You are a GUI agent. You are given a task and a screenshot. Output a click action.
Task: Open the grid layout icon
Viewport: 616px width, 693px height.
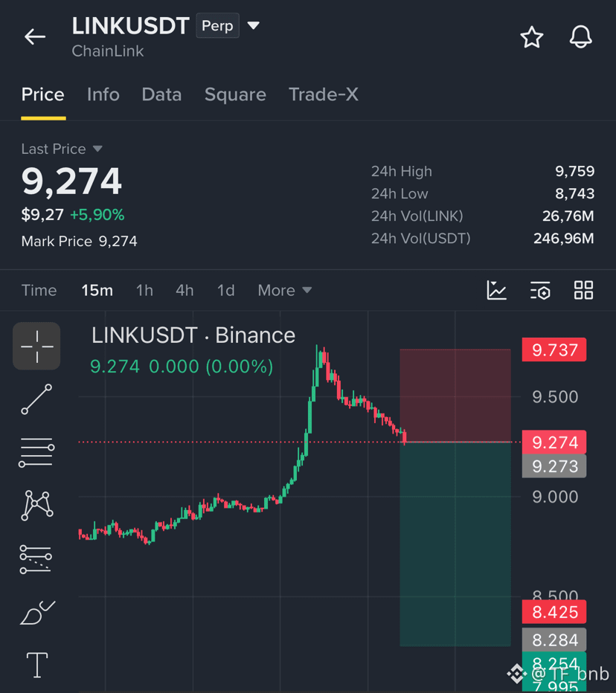583,291
